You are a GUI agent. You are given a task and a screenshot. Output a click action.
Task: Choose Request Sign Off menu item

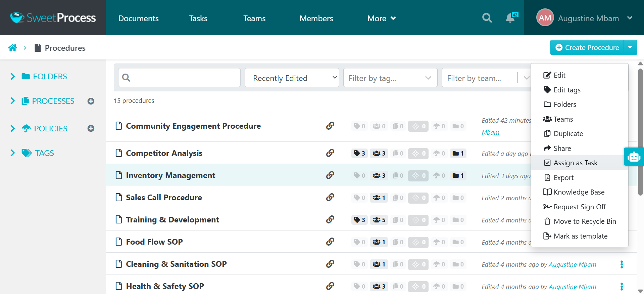(x=580, y=207)
